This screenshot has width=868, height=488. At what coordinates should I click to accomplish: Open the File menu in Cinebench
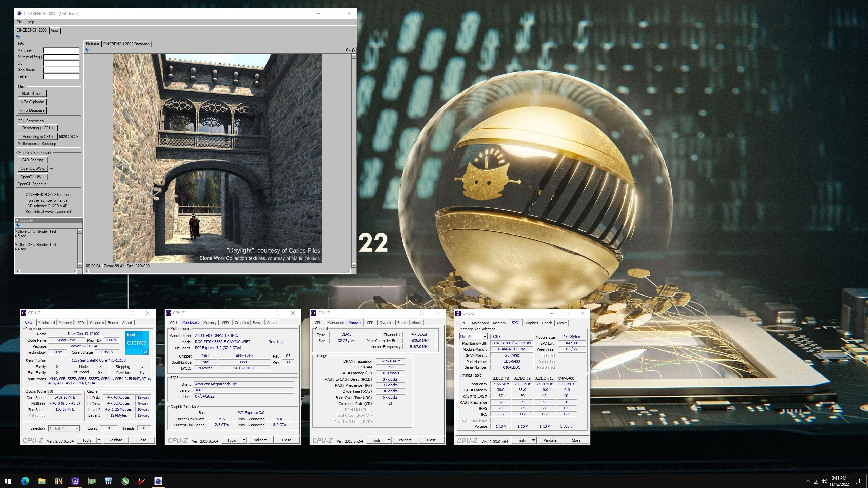[x=19, y=22]
